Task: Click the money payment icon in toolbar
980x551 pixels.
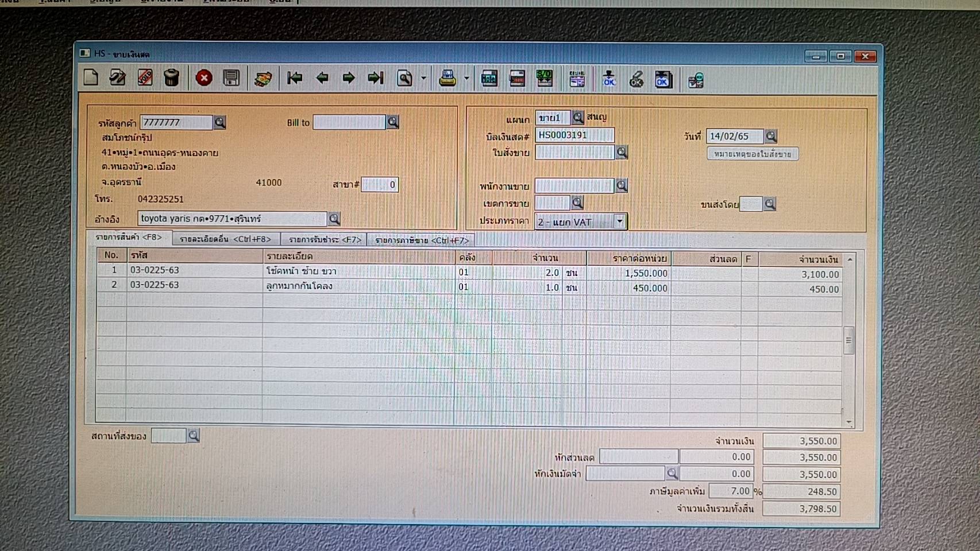Action: coord(263,78)
